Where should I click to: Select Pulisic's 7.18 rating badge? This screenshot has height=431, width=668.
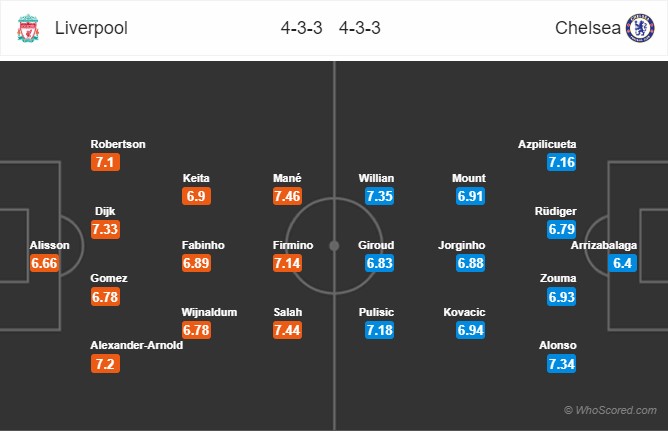pyautogui.click(x=379, y=330)
